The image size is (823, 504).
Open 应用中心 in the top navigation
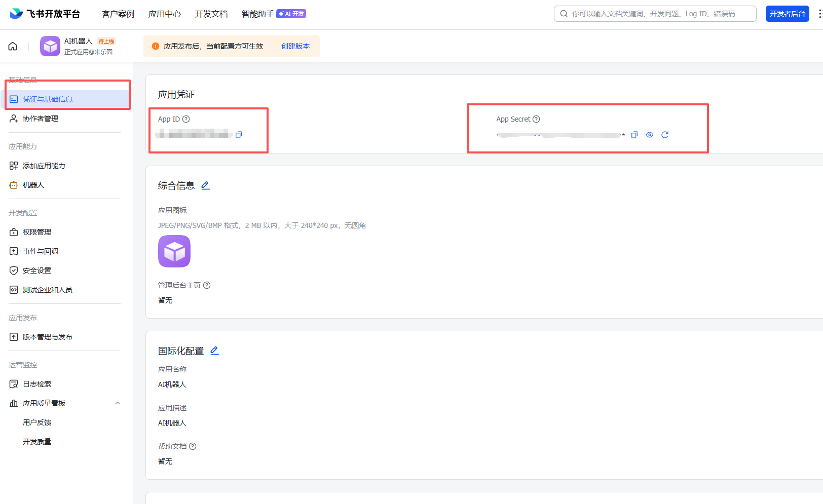click(x=164, y=14)
